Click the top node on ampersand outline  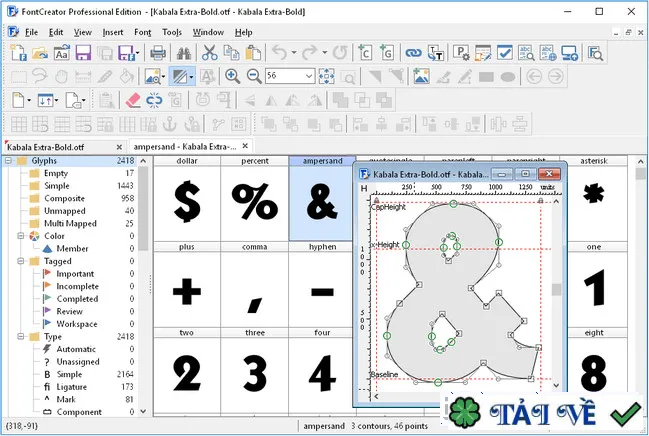[x=453, y=204]
